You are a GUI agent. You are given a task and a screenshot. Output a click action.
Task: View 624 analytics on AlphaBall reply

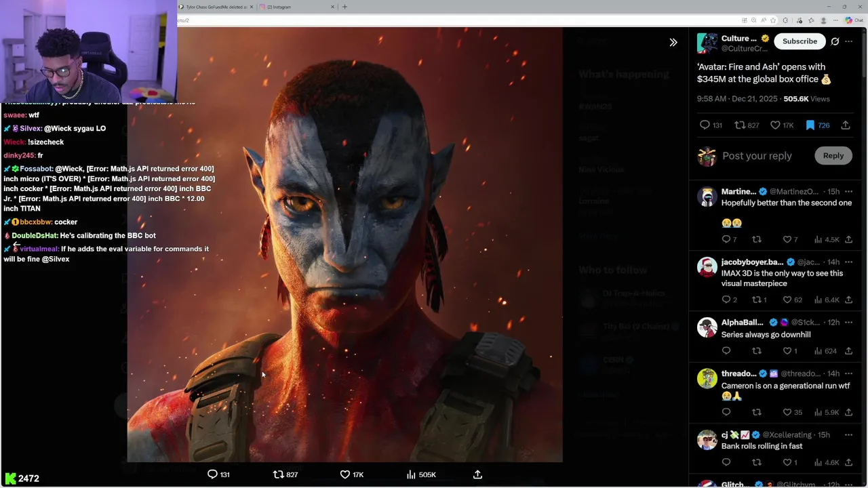(x=825, y=351)
